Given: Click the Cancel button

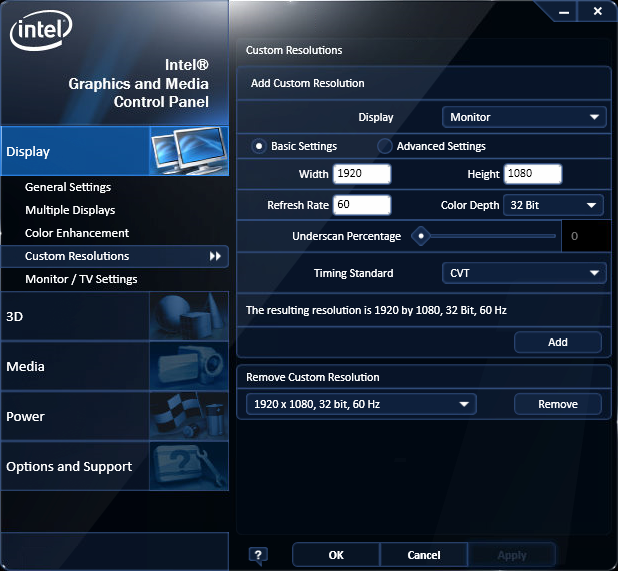Looking at the screenshot, I should 424,555.
